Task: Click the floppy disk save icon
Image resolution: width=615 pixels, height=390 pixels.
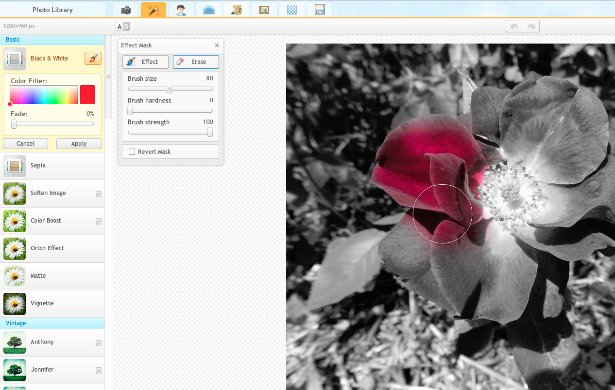Action: pos(320,10)
